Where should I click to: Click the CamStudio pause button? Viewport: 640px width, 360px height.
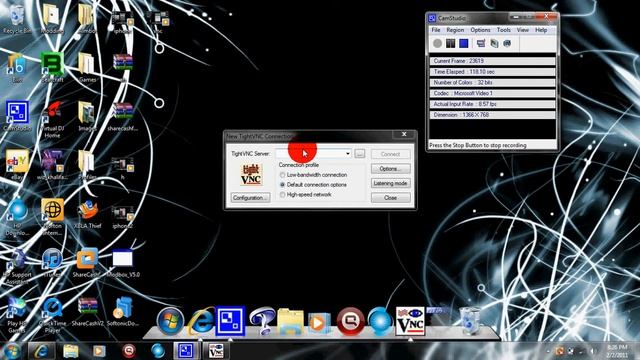(450, 43)
